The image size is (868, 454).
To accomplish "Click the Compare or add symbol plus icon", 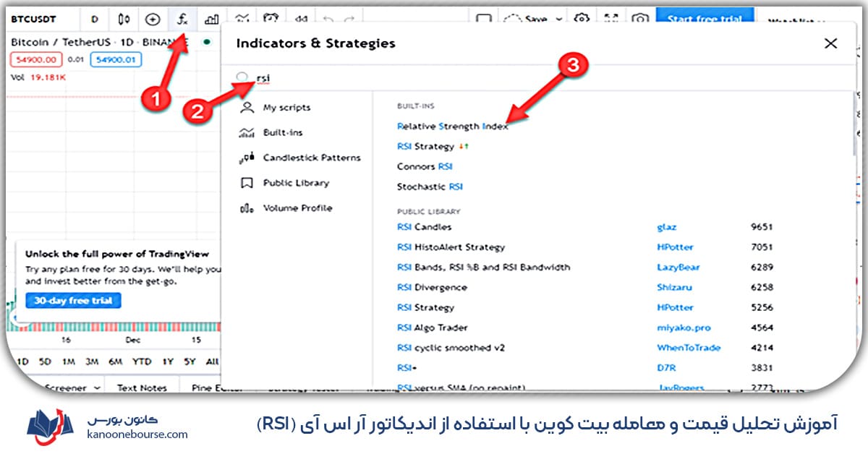I will pos(153,20).
